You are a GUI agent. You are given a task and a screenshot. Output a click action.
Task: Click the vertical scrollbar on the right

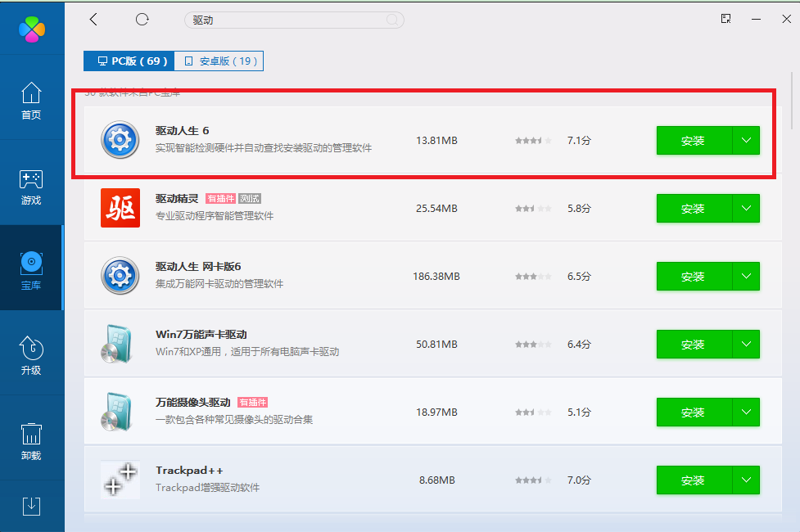(792, 101)
